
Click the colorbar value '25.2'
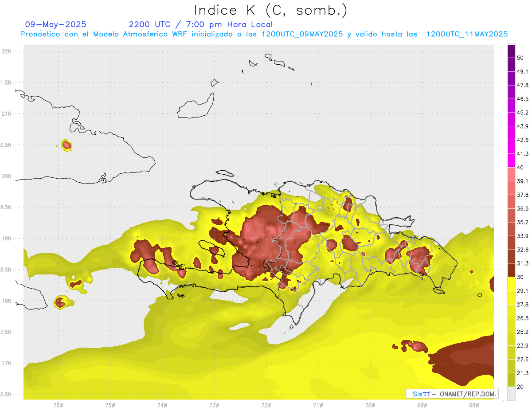pos(523,332)
